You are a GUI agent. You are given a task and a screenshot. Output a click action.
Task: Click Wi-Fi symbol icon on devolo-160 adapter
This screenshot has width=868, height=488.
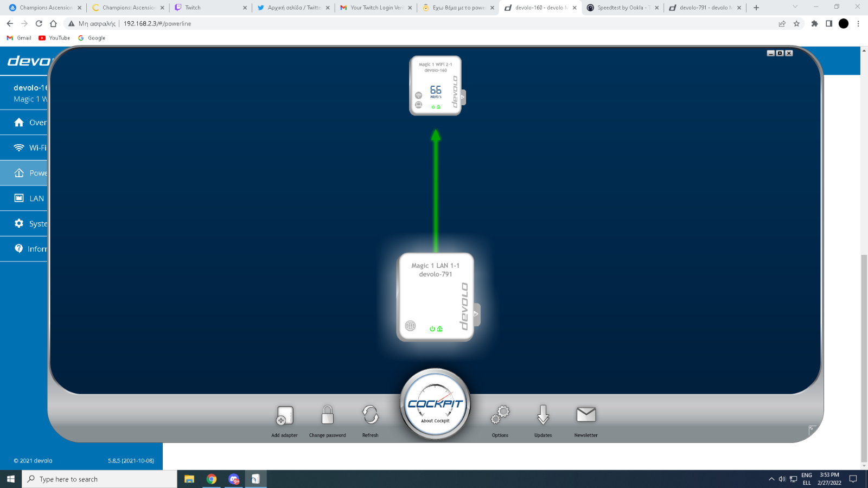(418, 95)
